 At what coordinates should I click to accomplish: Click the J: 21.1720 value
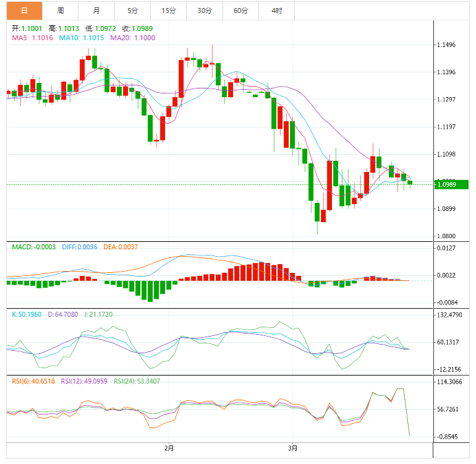click(98, 314)
